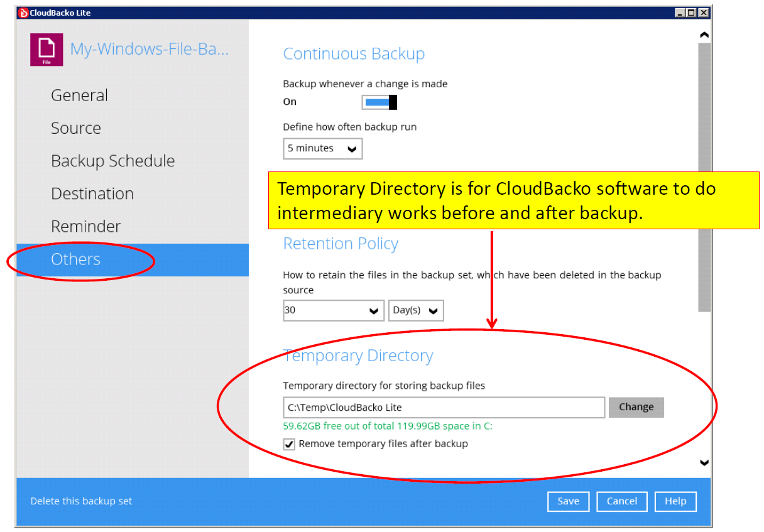The width and height of the screenshot is (764, 532).
Task: Click the Change directory button
Action: click(x=636, y=407)
